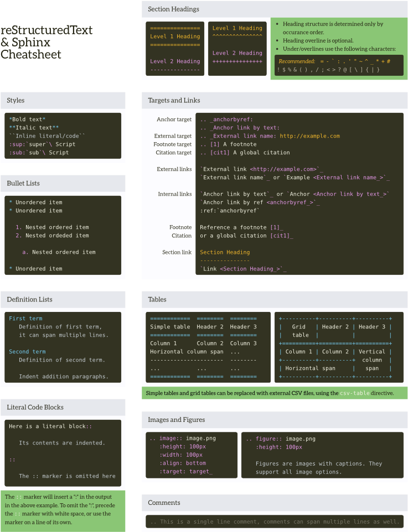The width and height of the screenshot is (408, 532).
Task: Select the ".. figure:: image.png" directive line
Action: point(281,439)
